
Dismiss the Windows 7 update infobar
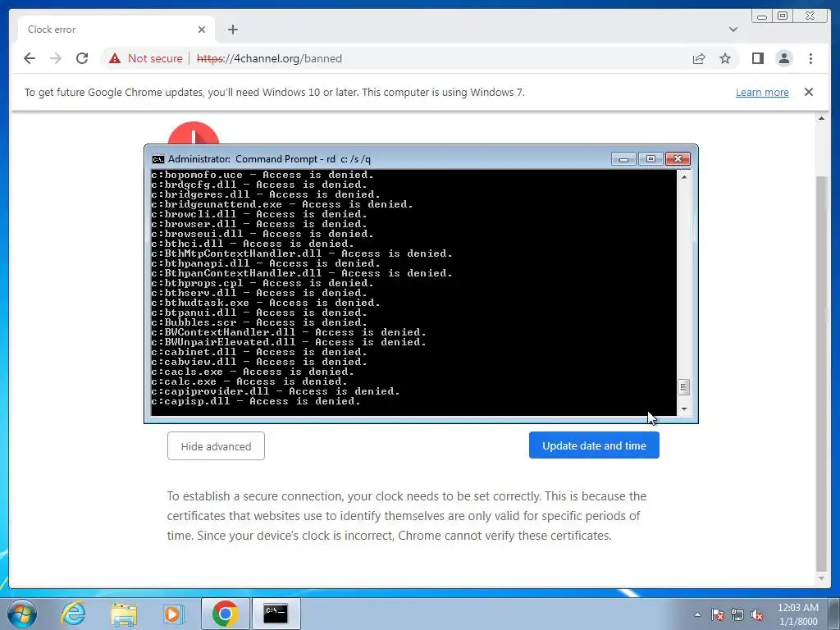(x=808, y=92)
